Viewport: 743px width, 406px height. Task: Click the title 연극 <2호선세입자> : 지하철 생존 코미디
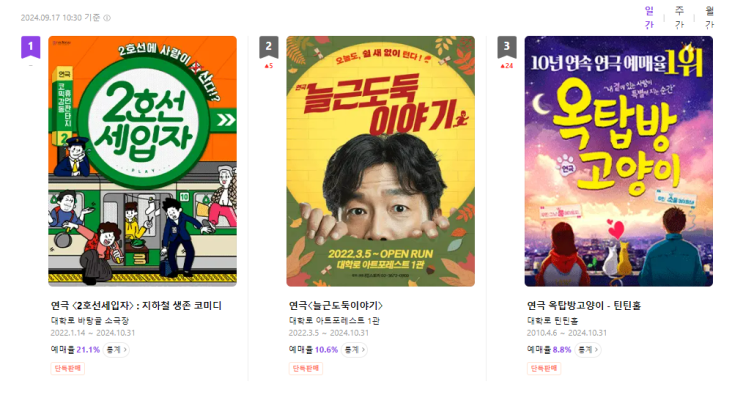[136, 306]
